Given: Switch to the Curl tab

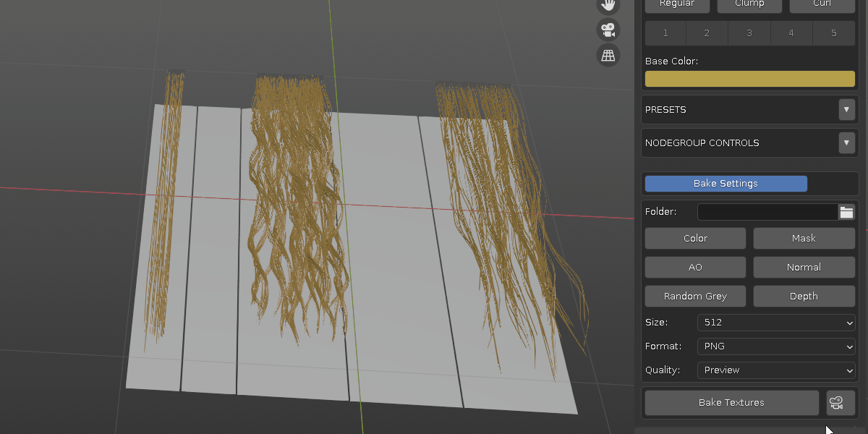Looking at the screenshot, I should 821,4.
